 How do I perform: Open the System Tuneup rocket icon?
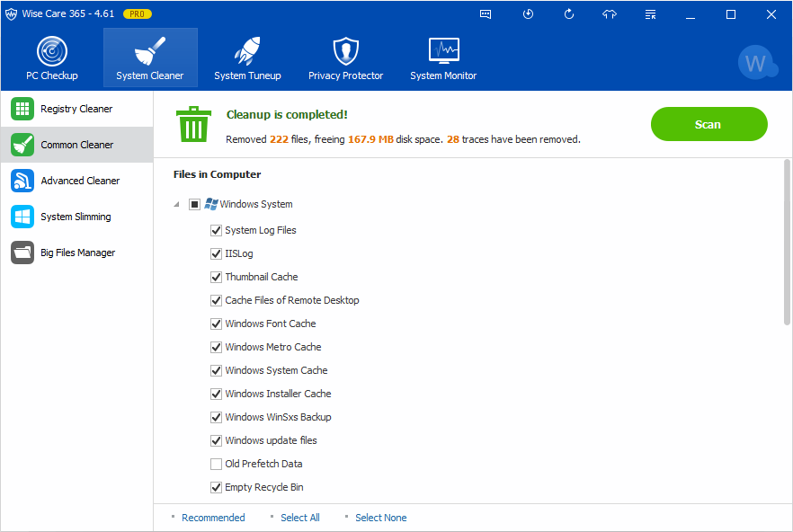pyautogui.click(x=247, y=52)
